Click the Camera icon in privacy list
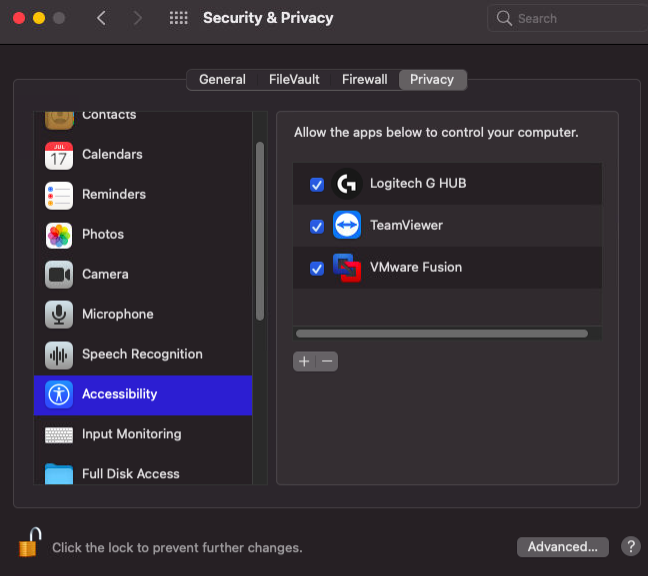 pos(59,275)
